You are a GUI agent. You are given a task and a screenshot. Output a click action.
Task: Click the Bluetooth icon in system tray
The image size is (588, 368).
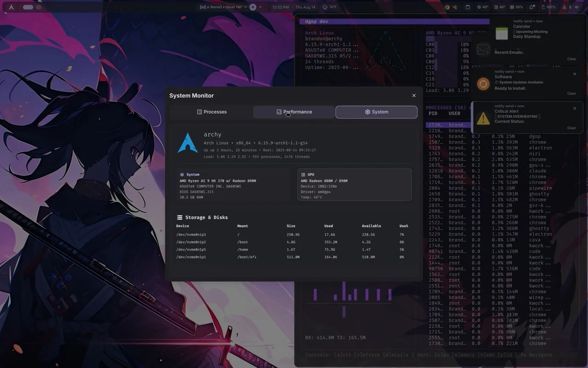point(570,7)
